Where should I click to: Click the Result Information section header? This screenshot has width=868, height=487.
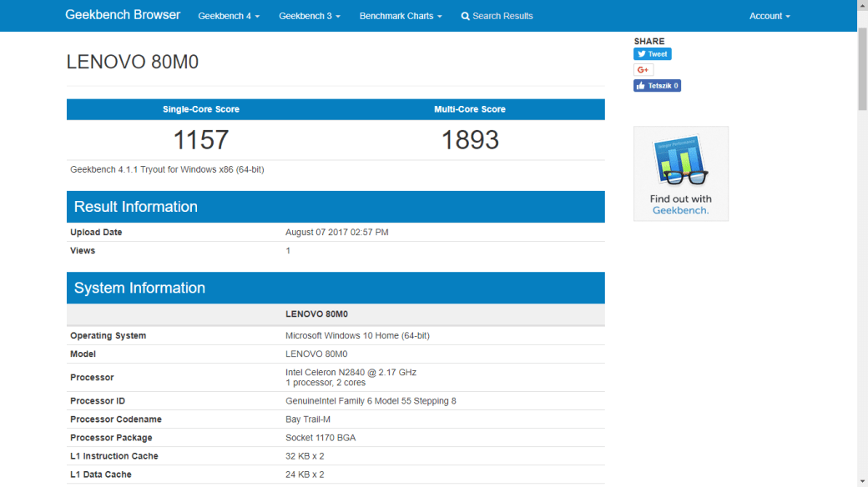[x=136, y=206]
